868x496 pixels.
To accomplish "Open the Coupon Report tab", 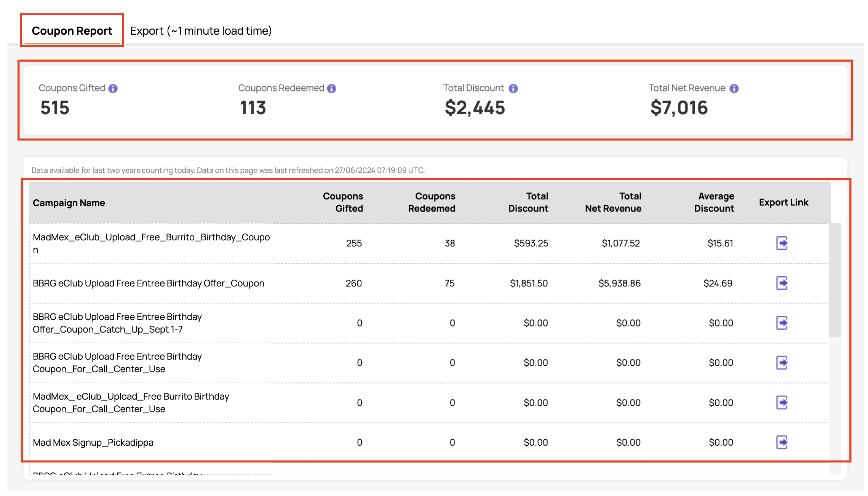I will point(72,30).
